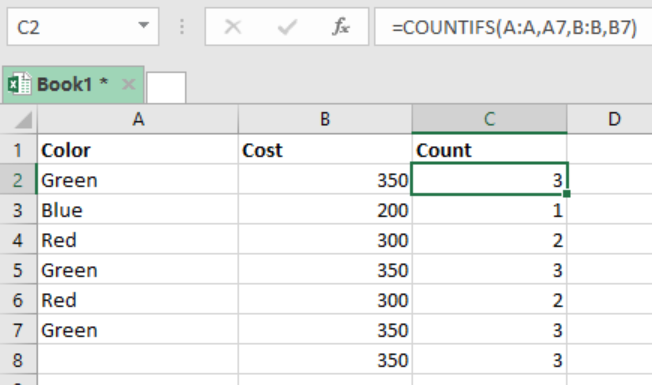This screenshot has height=385, width=652.
Task: Click the fill handle on cell C2
Action: (566, 193)
